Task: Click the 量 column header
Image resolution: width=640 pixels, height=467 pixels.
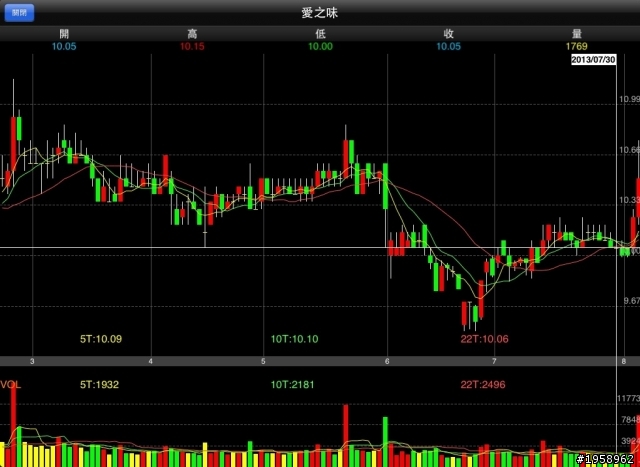Action: 577,34
